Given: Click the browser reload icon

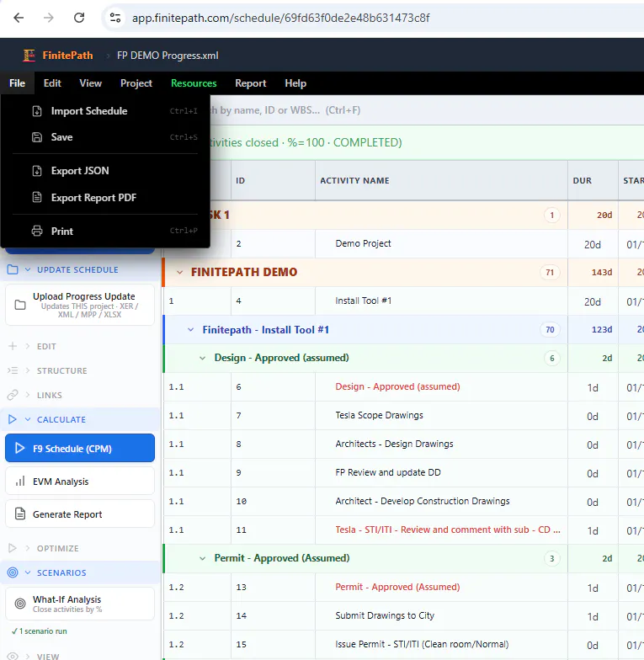Looking at the screenshot, I should [79, 18].
